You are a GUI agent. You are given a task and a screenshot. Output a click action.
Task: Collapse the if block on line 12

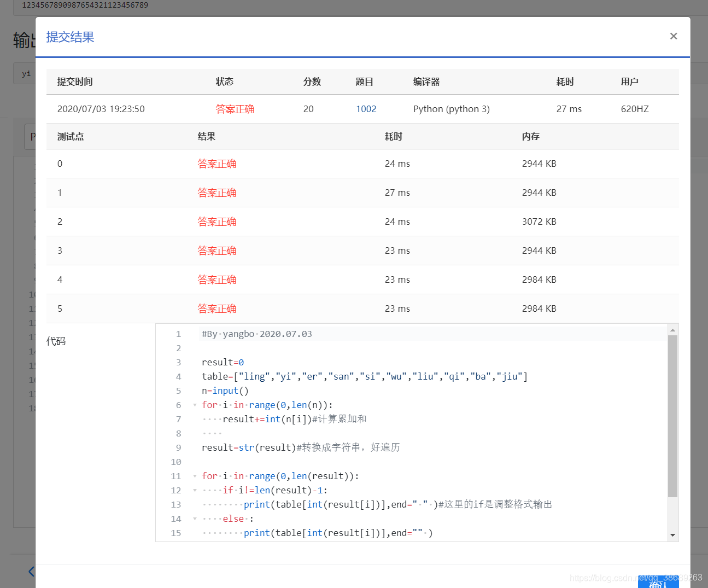tap(195, 490)
